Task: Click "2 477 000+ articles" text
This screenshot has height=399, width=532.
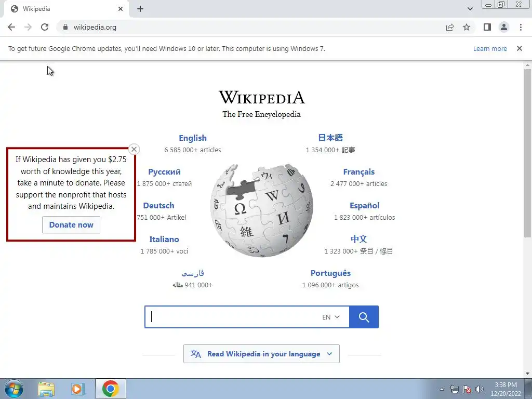Action: 359,183
